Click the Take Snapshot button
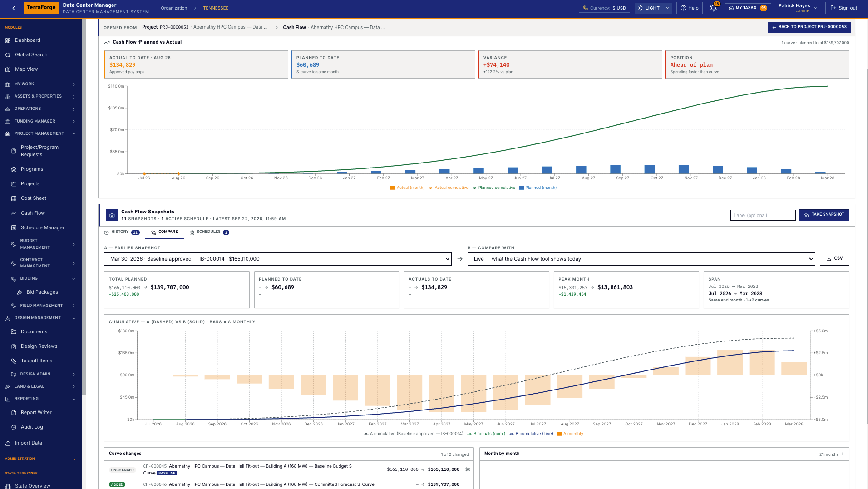 (824, 215)
